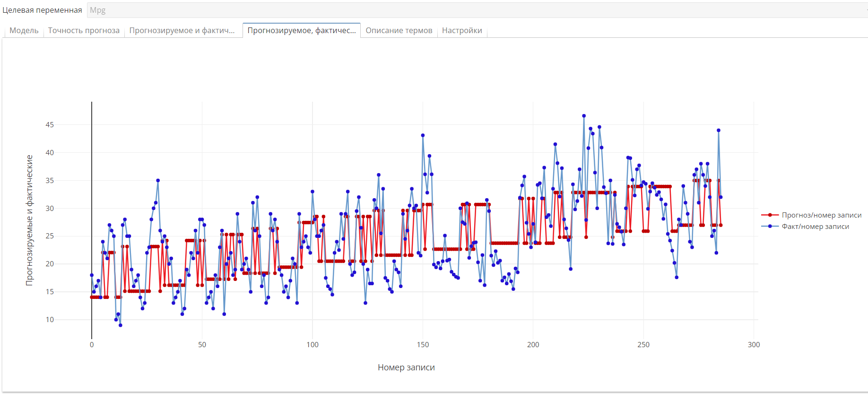Click y-axis tick label 45
The image size is (868, 394).
click(x=50, y=125)
